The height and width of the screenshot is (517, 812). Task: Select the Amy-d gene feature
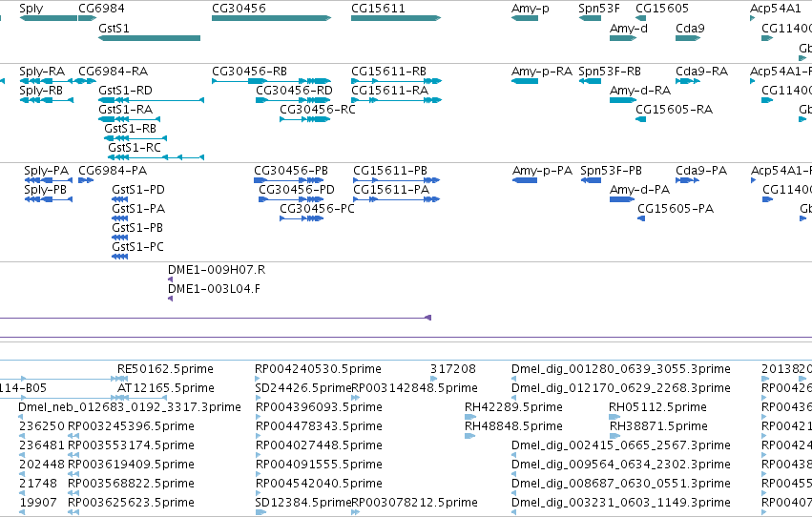point(623,38)
